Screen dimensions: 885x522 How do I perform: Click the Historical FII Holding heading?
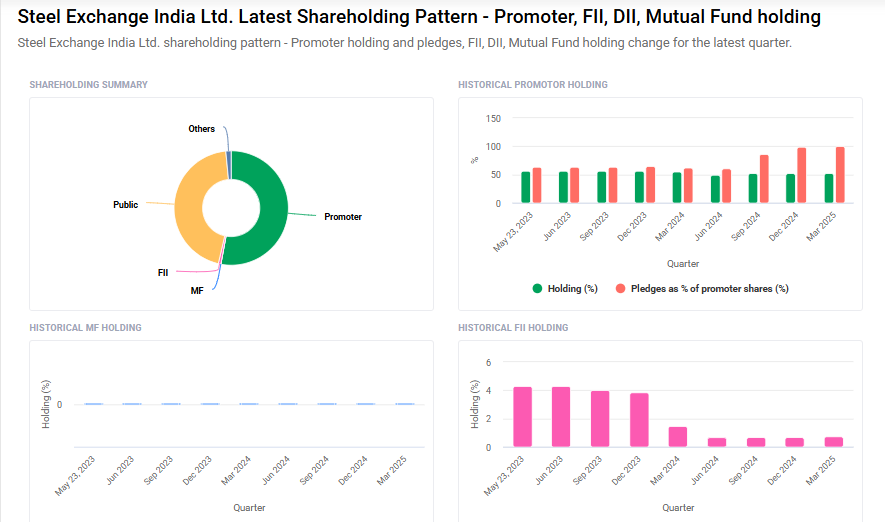click(x=513, y=328)
